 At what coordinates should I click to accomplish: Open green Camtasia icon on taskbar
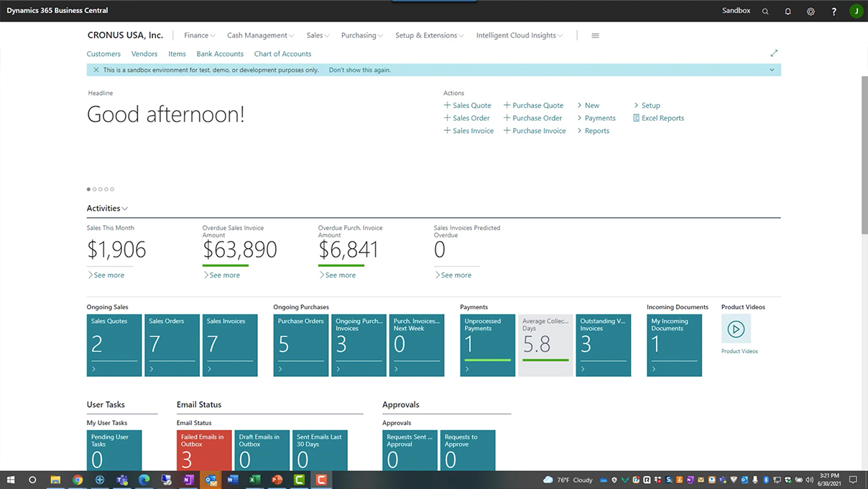[299, 480]
